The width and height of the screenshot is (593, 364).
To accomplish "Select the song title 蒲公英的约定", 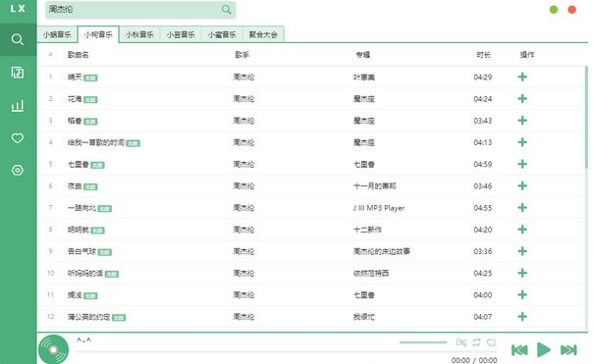I will (x=89, y=317).
